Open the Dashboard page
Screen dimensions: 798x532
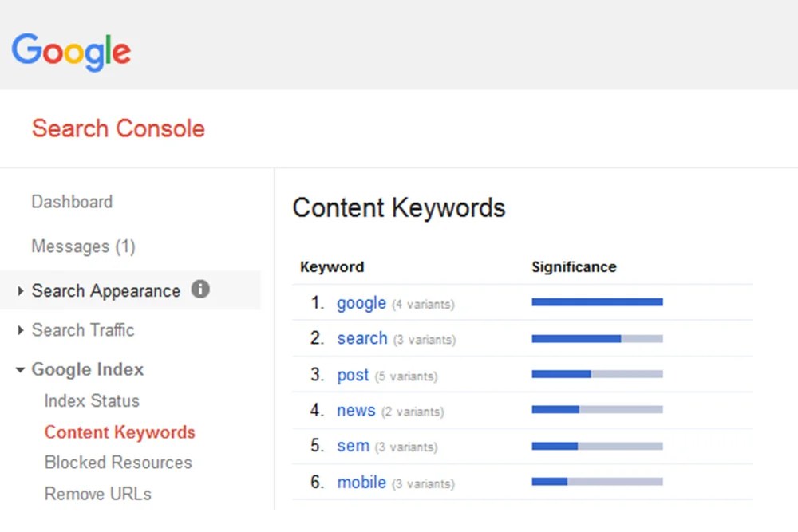72,202
